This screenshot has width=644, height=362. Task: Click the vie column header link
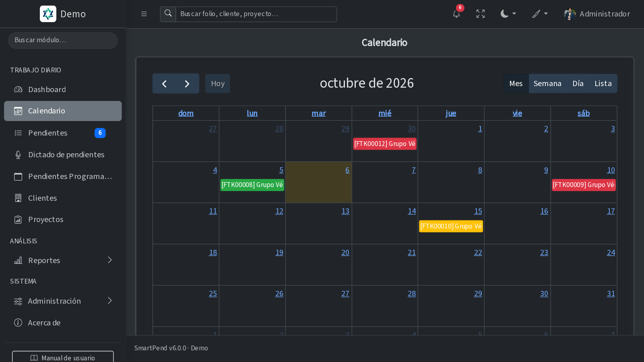pos(517,113)
